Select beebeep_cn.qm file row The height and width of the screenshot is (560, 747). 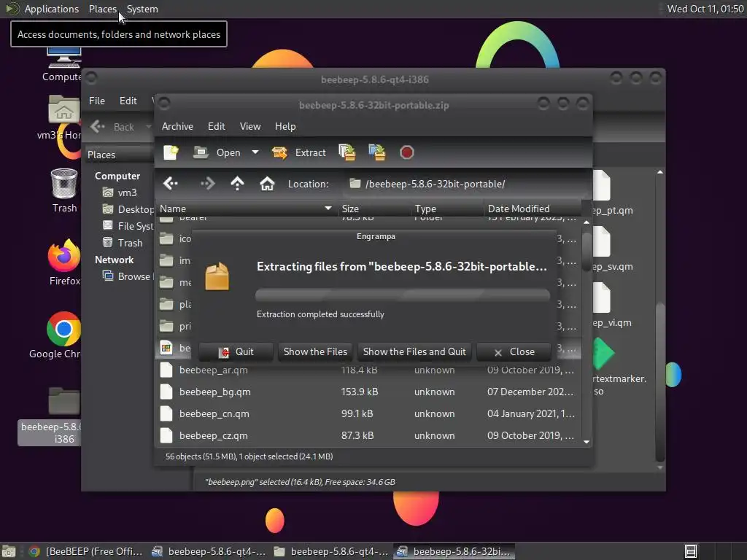368,414
